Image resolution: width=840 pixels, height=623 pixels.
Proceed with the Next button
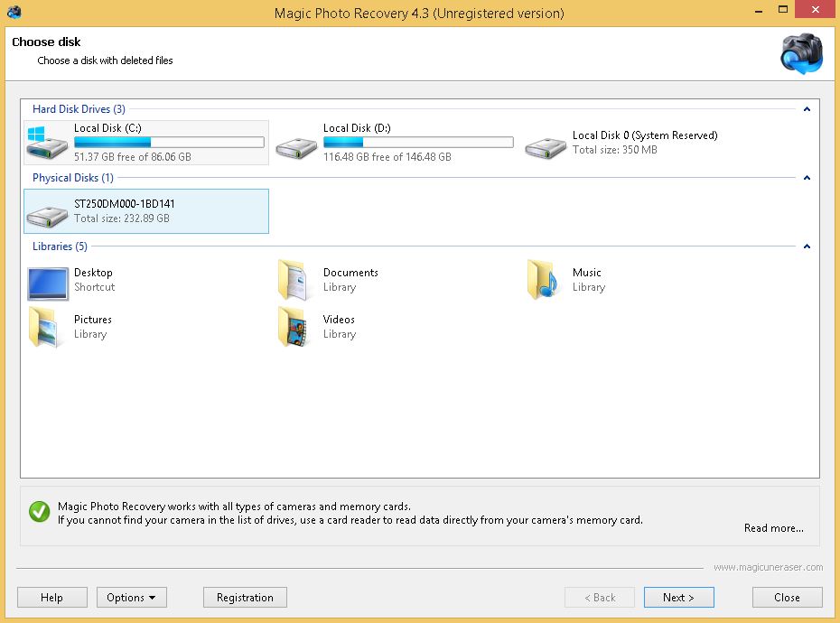[x=678, y=598]
